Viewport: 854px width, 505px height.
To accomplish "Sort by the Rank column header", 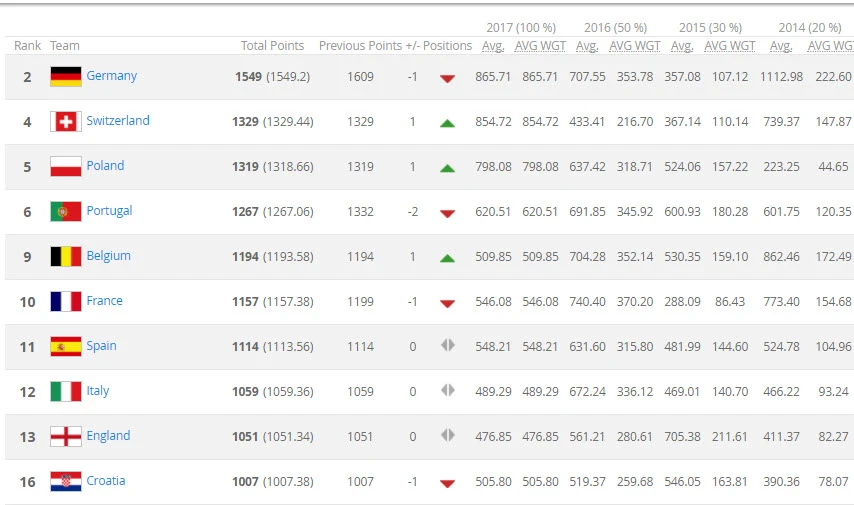I will click(x=27, y=45).
